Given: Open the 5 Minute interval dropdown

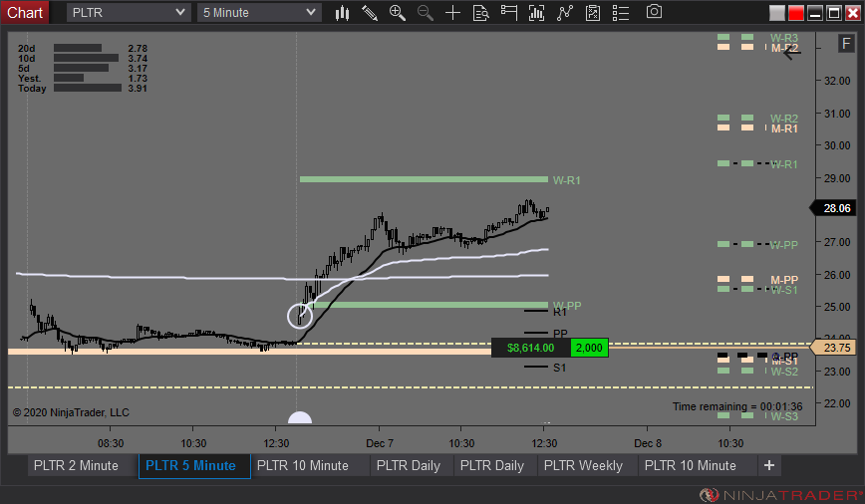Looking at the screenshot, I should click(259, 12).
